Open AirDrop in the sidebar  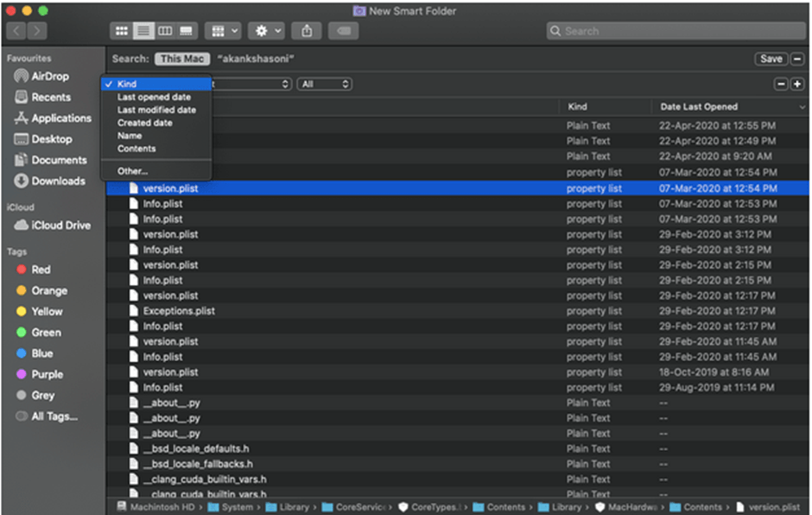click(41, 76)
